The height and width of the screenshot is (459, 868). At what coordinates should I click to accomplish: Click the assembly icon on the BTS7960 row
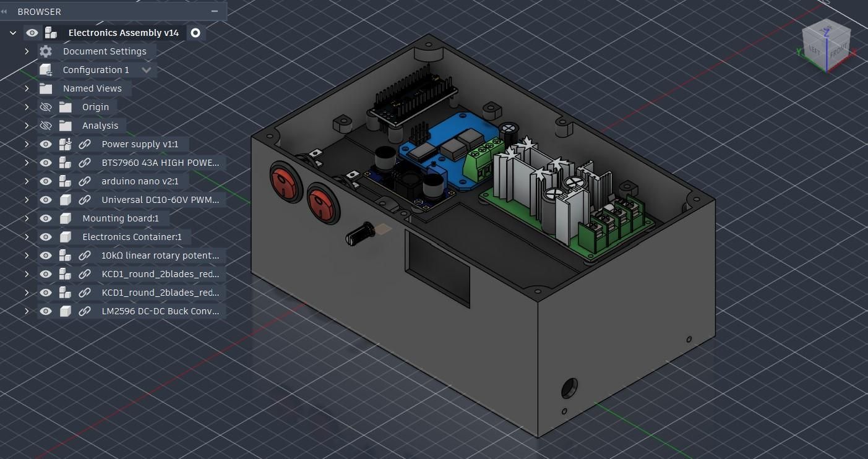[x=66, y=163]
